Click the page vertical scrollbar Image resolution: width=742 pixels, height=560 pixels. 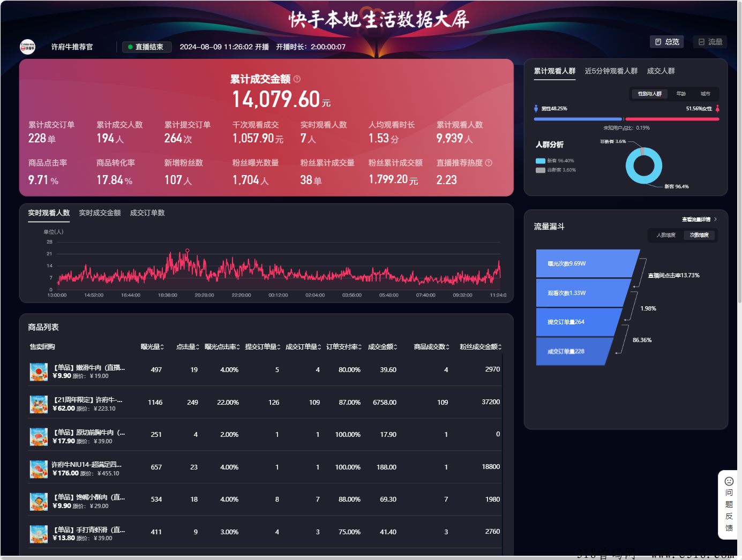point(739,152)
